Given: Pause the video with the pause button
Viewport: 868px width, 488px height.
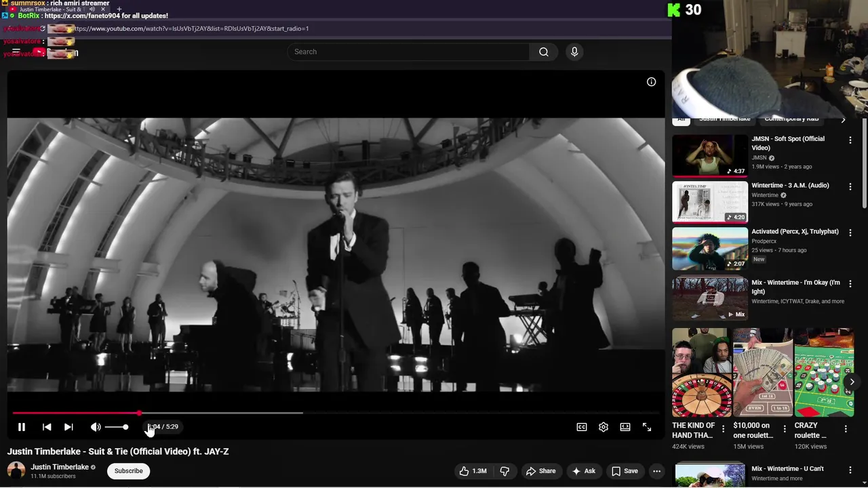Looking at the screenshot, I should point(22,427).
